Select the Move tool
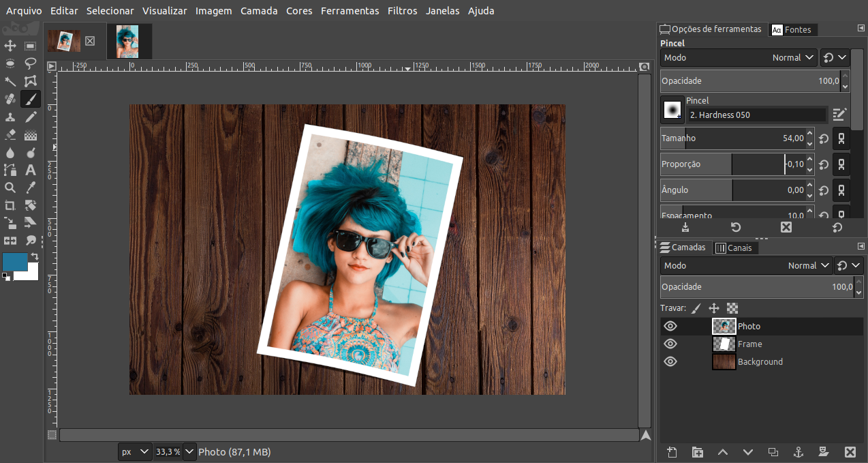Viewport: 868px width, 463px height. tap(10, 46)
